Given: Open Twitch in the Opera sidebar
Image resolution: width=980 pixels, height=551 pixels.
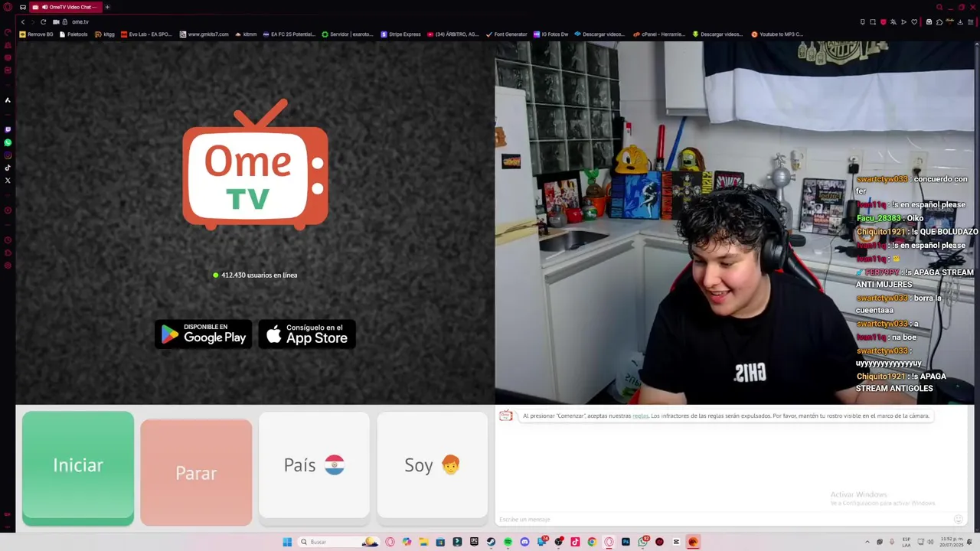Looking at the screenshot, I should [x=8, y=129].
